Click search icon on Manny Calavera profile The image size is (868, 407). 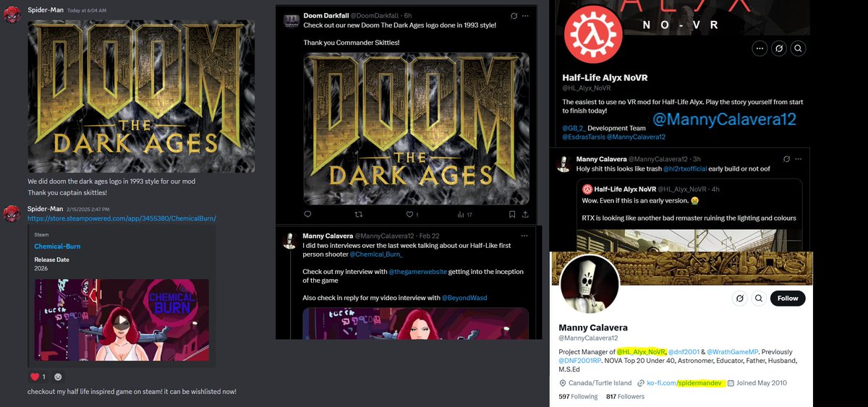tap(759, 298)
